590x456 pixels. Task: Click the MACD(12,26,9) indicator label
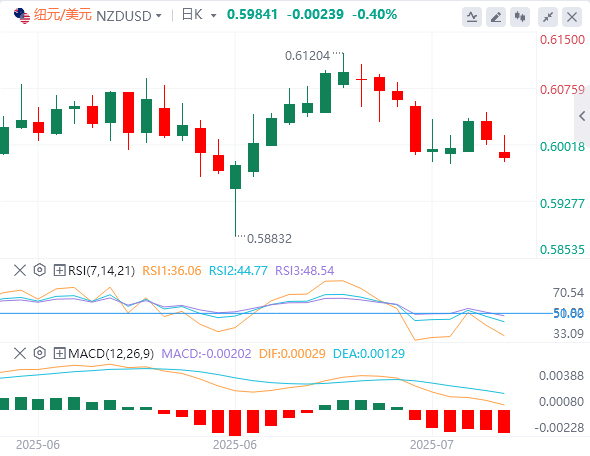(x=111, y=354)
